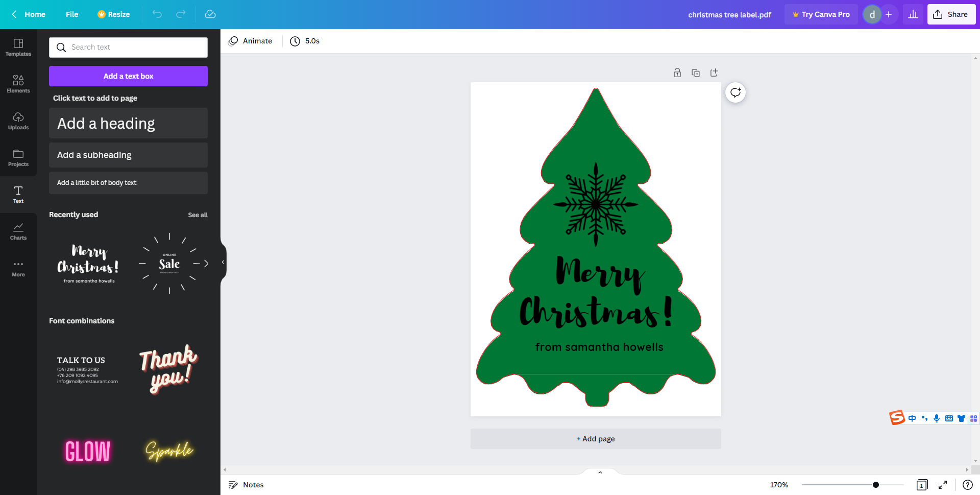Toggle Chinese/English input in Sogou toolbar
This screenshot has height=495, width=980.
click(912, 418)
